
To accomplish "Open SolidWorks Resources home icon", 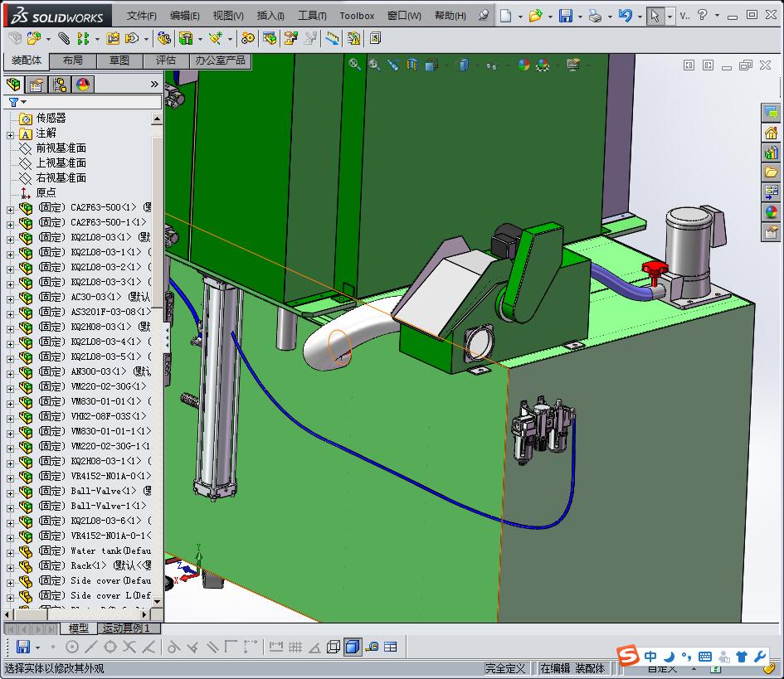I will pos(771,133).
